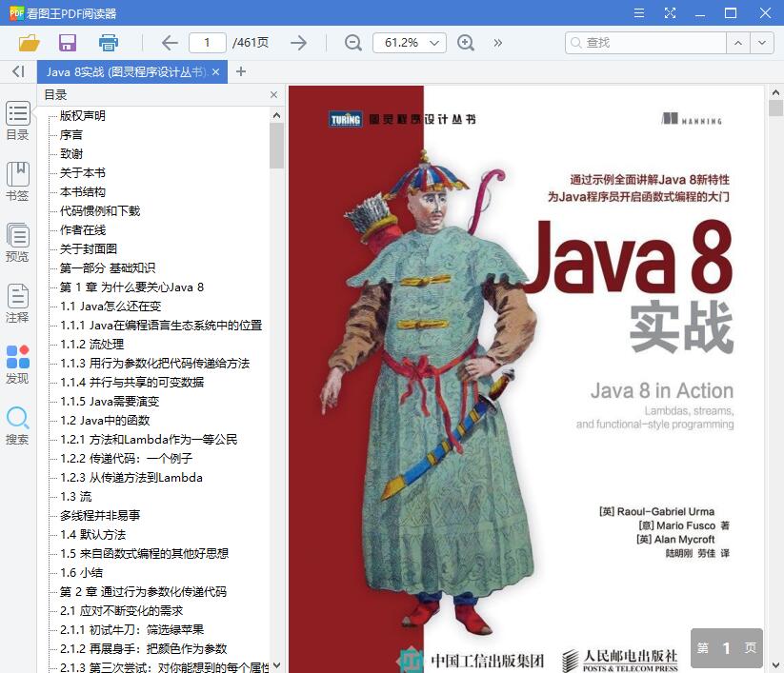The width and height of the screenshot is (784, 673).
Task: Save the document with the floppy disk icon
Action: (68, 43)
